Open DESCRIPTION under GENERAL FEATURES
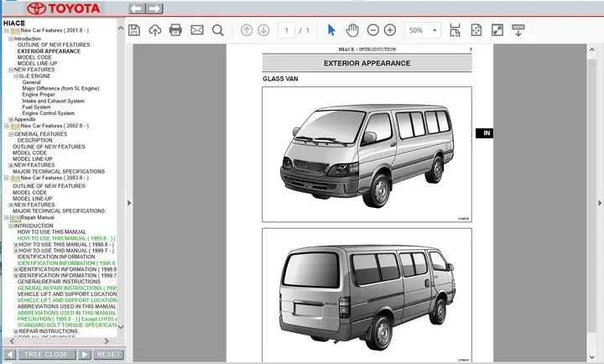 [x=34, y=141]
